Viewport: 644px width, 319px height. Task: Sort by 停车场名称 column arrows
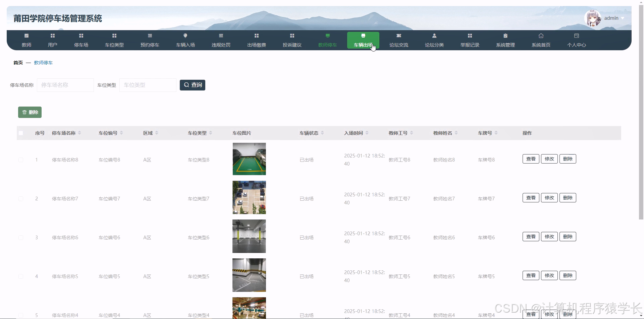79,133
